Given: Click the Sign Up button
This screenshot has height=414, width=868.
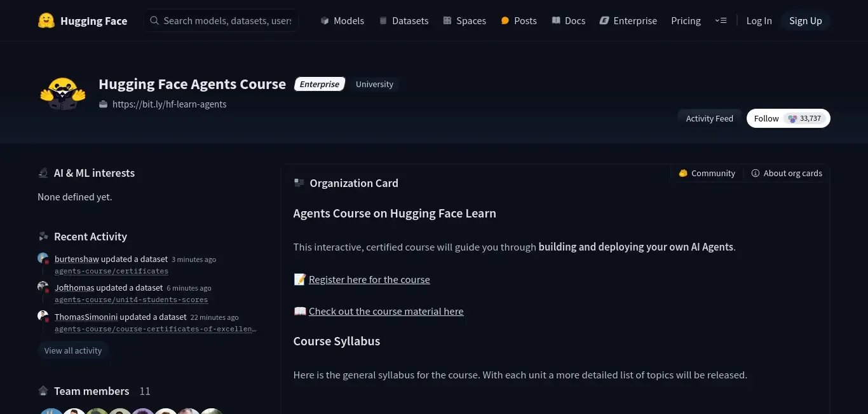Looking at the screenshot, I should point(806,21).
